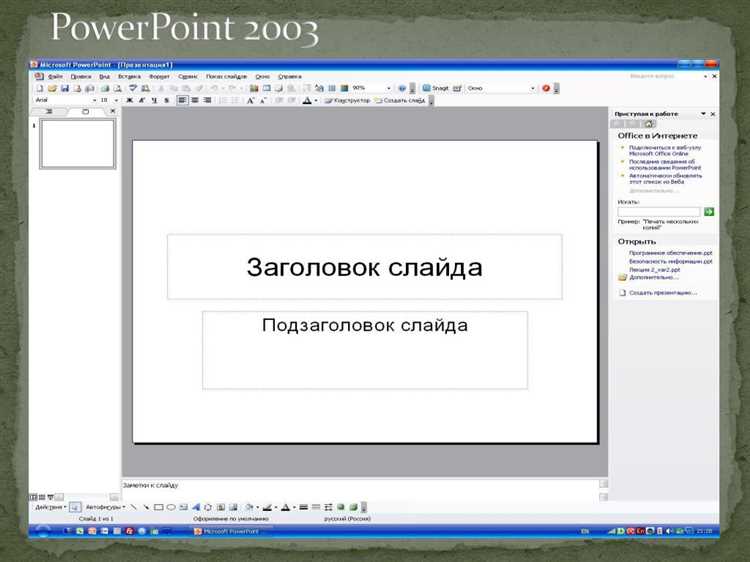Open the Arial font name dropdown

(94, 100)
